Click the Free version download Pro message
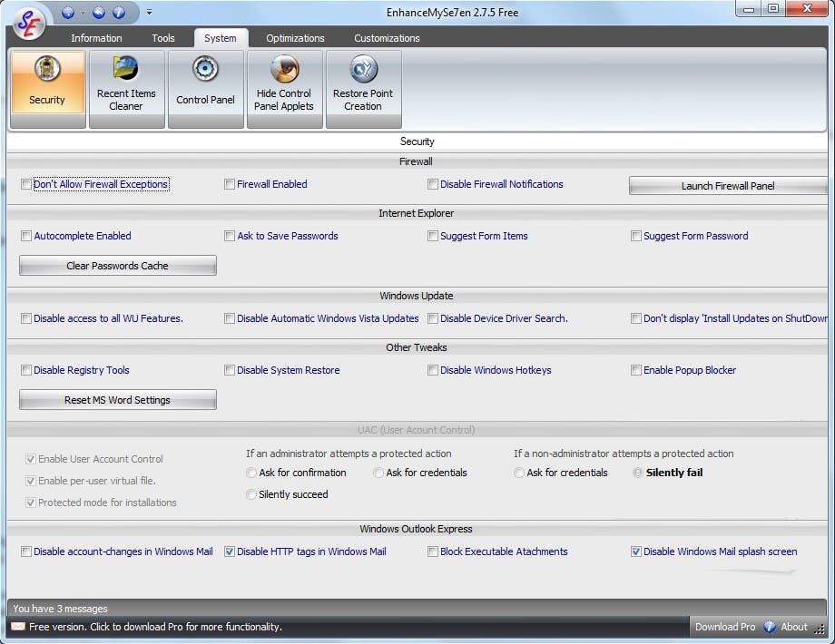 [x=155, y=627]
